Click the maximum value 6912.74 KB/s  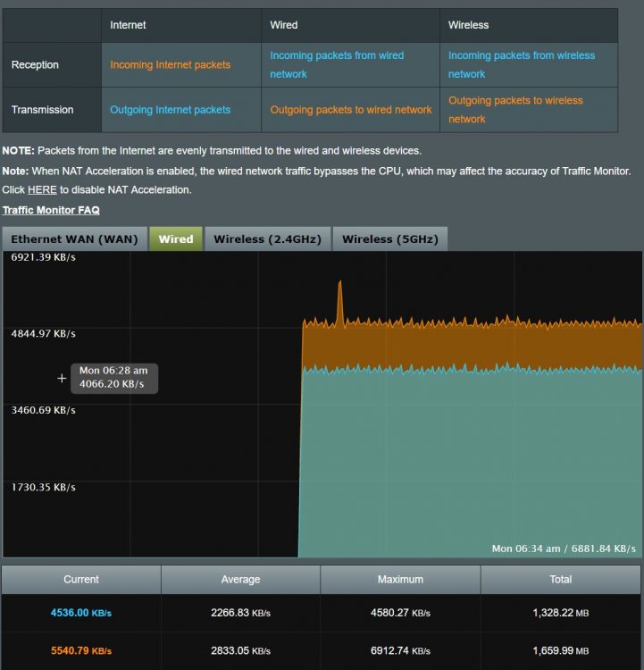coord(400,650)
